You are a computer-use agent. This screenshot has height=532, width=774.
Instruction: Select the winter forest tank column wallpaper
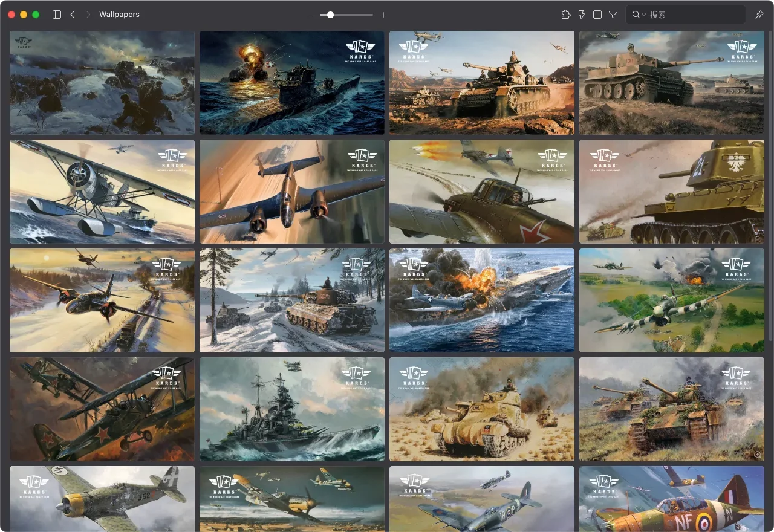pyautogui.click(x=292, y=300)
